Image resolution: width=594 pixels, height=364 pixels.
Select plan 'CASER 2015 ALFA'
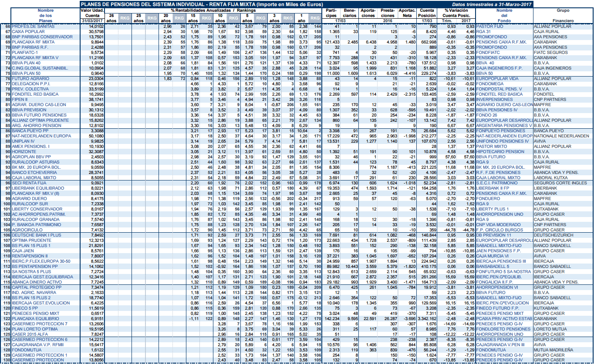coord(29,334)
